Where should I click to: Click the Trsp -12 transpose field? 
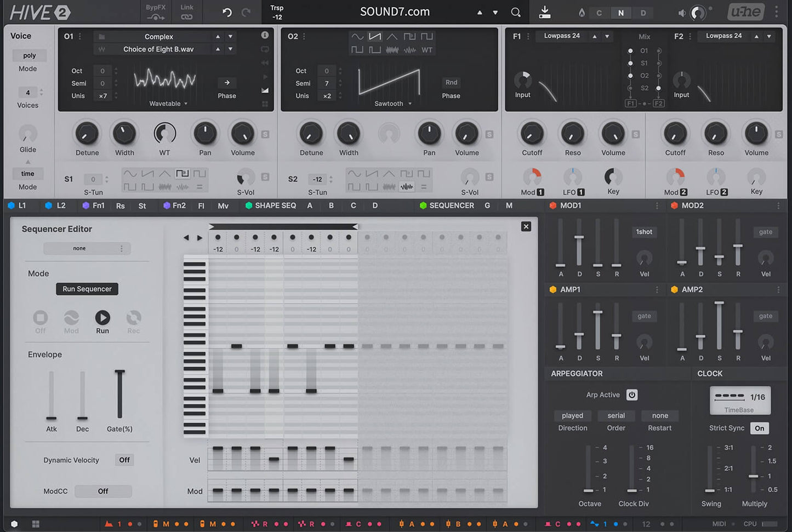(277, 12)
